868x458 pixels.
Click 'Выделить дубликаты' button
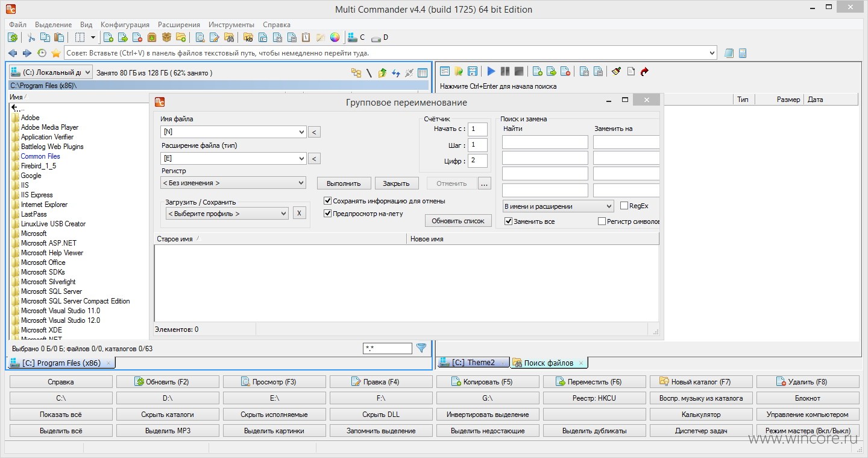click(594, 431)
